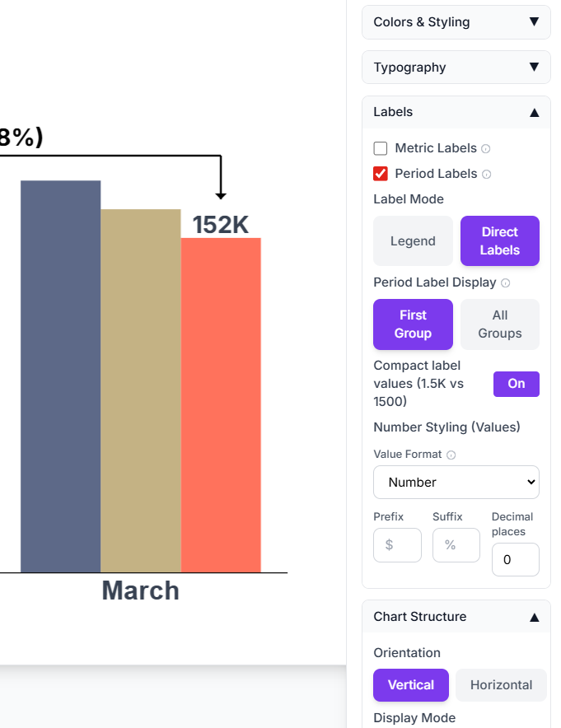
Task: Click the Suffix input field
Action: [x=456, y=545]
